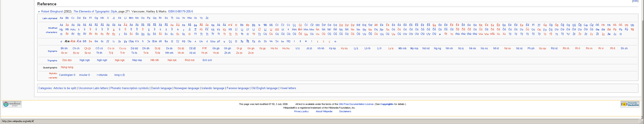Click Aa in the Latin alphabet row
The height and width of the screenshot is (124, 644).
[61, 18]
